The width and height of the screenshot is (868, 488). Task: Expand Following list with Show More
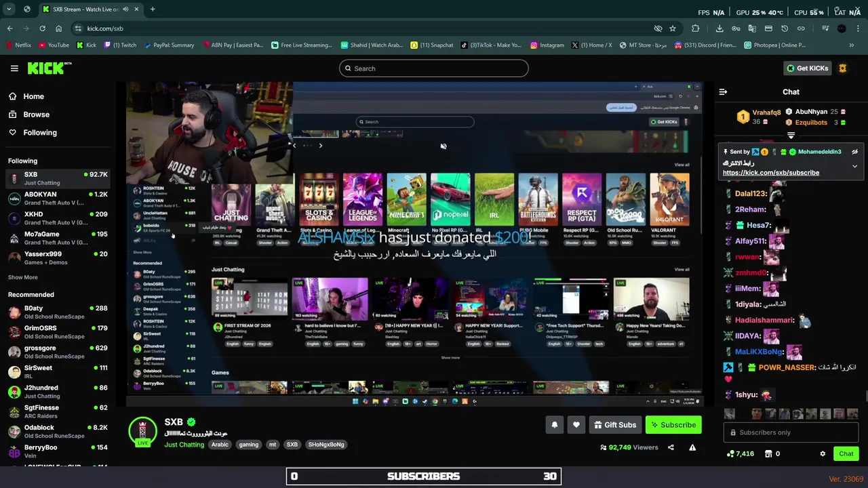coord(23,277)
